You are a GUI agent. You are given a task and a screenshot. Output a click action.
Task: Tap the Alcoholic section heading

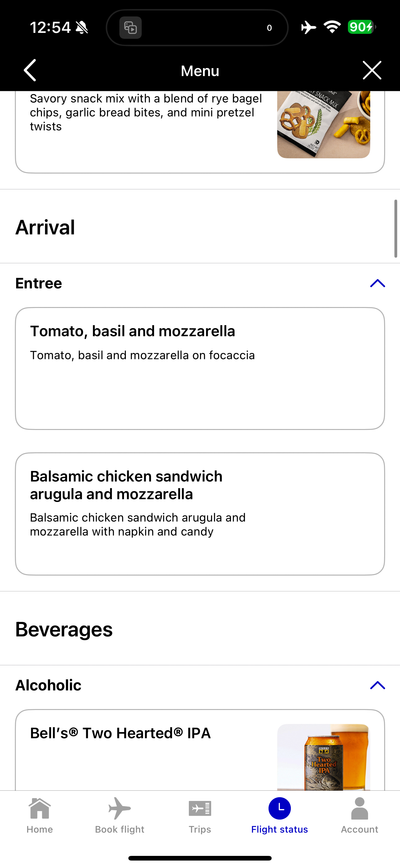(48, 685)
